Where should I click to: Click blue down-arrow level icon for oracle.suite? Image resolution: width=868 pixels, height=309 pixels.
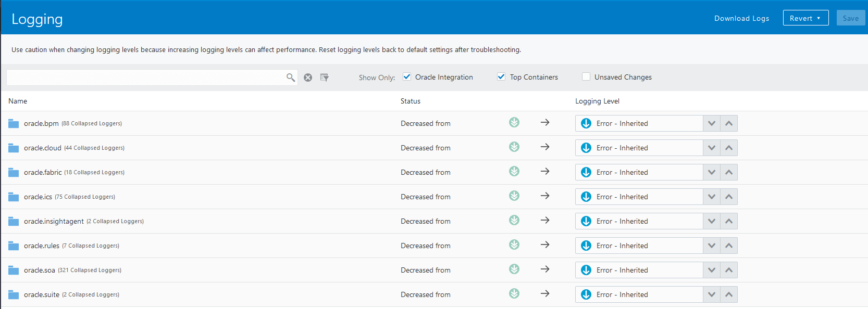pos(586,294)
